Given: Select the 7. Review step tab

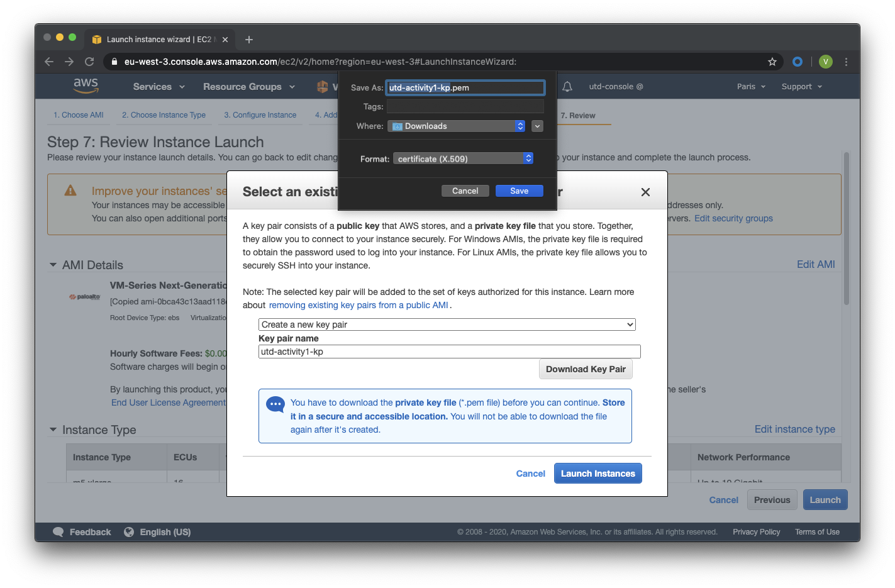Looking at the screenshot, I should (x=578, y=116).
